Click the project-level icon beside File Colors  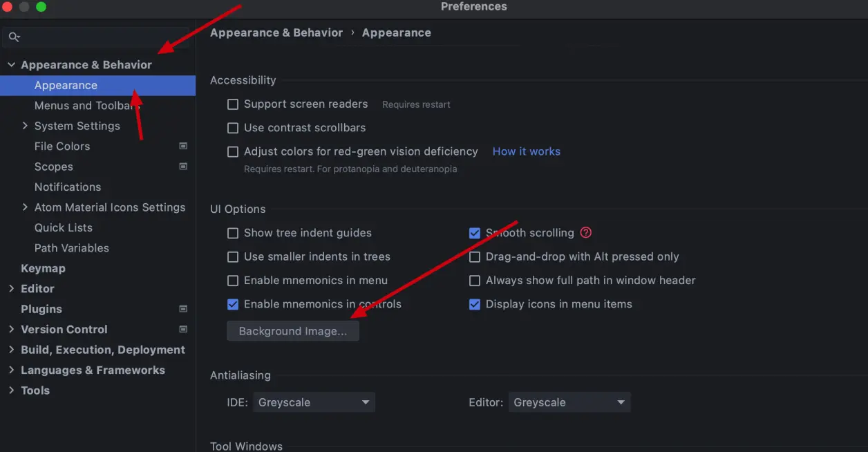tap(183, 146)
